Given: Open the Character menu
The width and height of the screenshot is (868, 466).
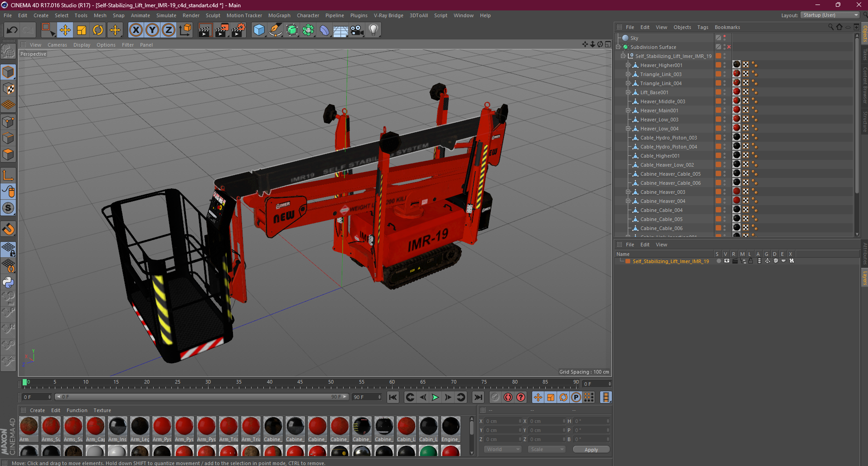Looking at the screenshot, I should click(308, 15).
